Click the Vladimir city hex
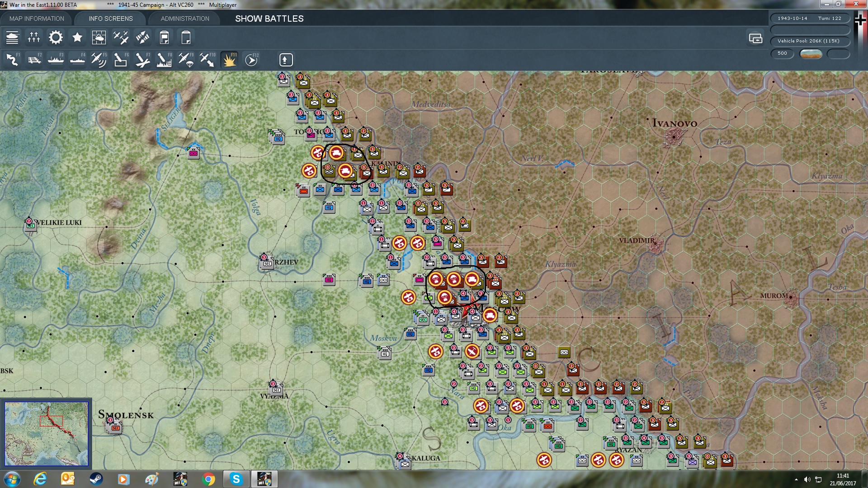The width and height of the screenshot is (868, 488). (x=655, y=244)
